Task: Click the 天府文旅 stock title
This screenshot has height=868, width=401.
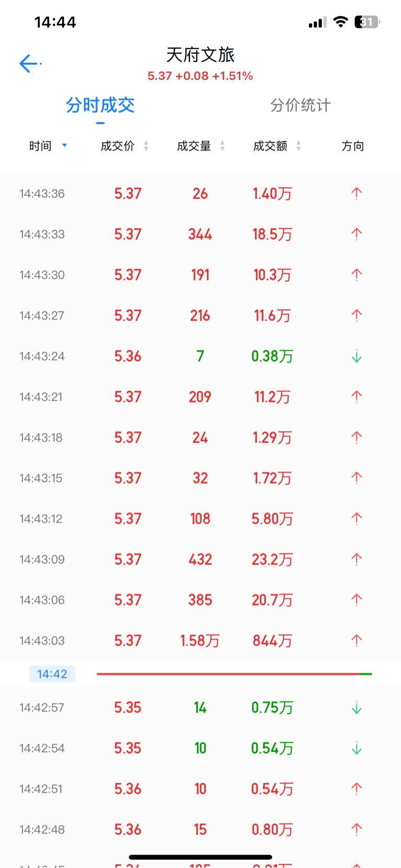Action: pyautogui.click(x=200, y=54)
